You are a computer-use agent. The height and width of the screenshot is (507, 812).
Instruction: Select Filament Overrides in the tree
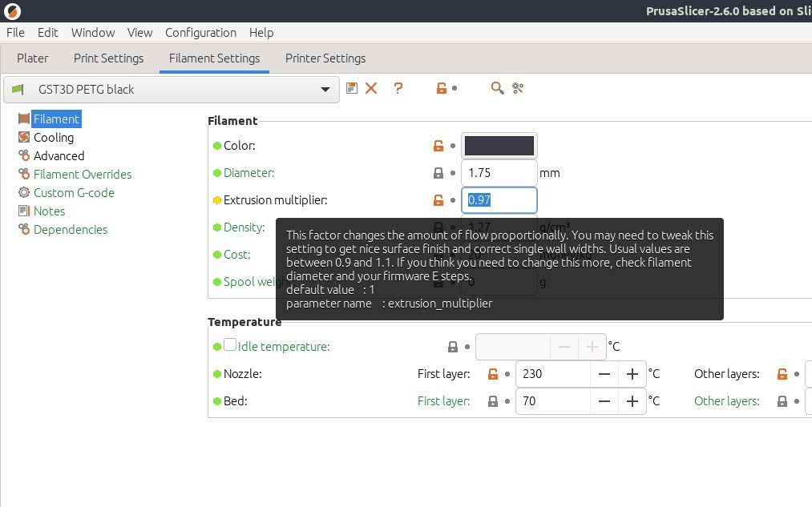(x=83, y=175)
